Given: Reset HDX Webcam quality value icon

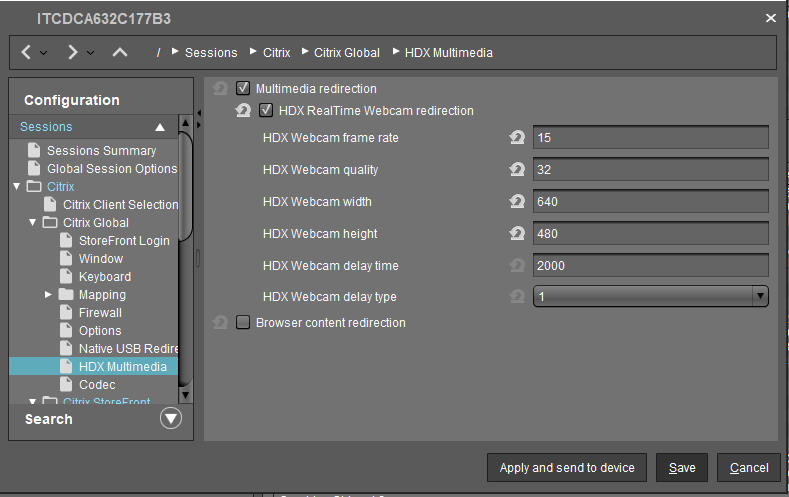Looking at the screenshot, I should tap(517, 170).
